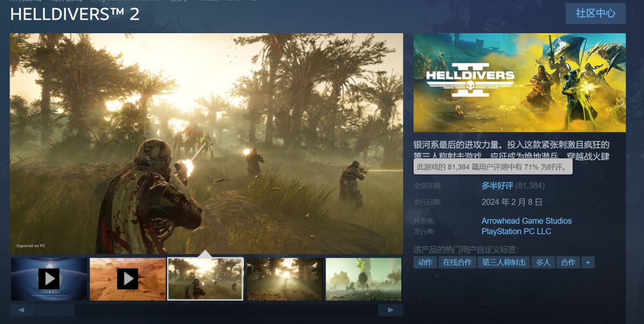
Task: Open developer Arrowhead Game Studios link
Action: (x=527, y=221)
